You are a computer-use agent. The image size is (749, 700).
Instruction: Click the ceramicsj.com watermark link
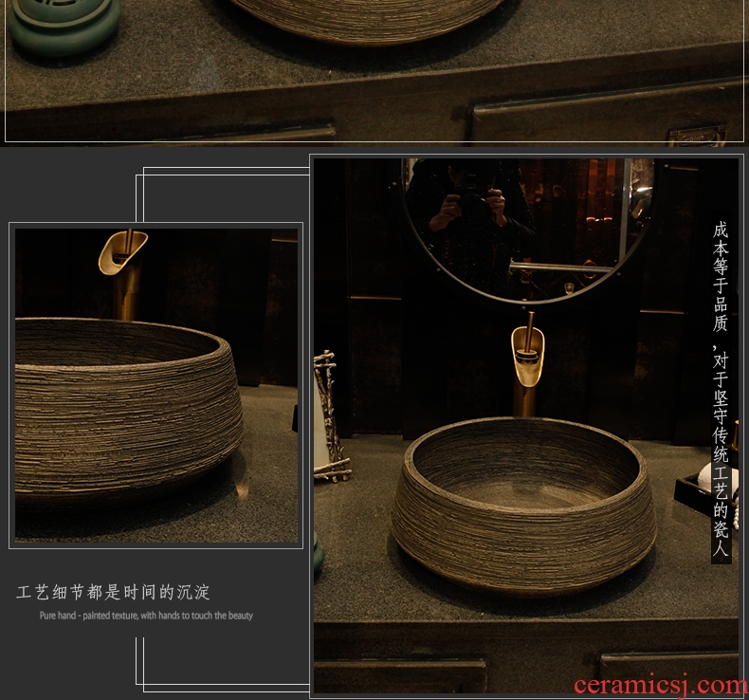660,685
